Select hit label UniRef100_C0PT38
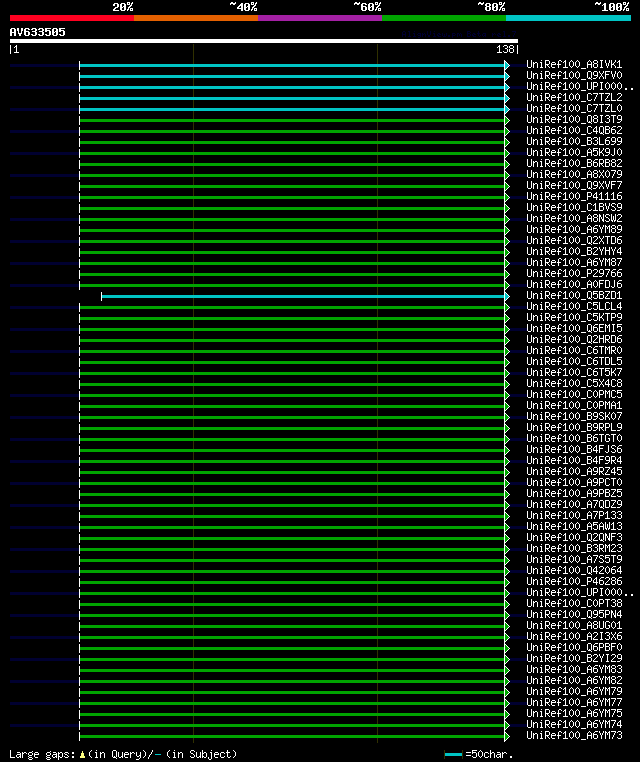 574,603
